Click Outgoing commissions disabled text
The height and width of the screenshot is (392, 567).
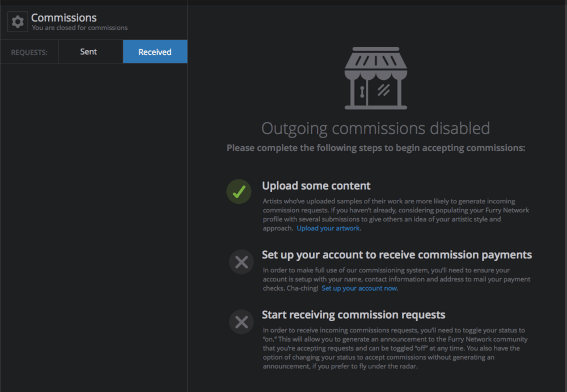[x=375, y=128]
